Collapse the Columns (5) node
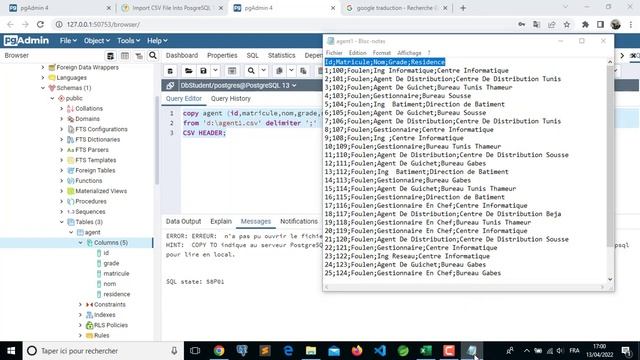This screenshot has height=360, width=640. tap(80, 242)
